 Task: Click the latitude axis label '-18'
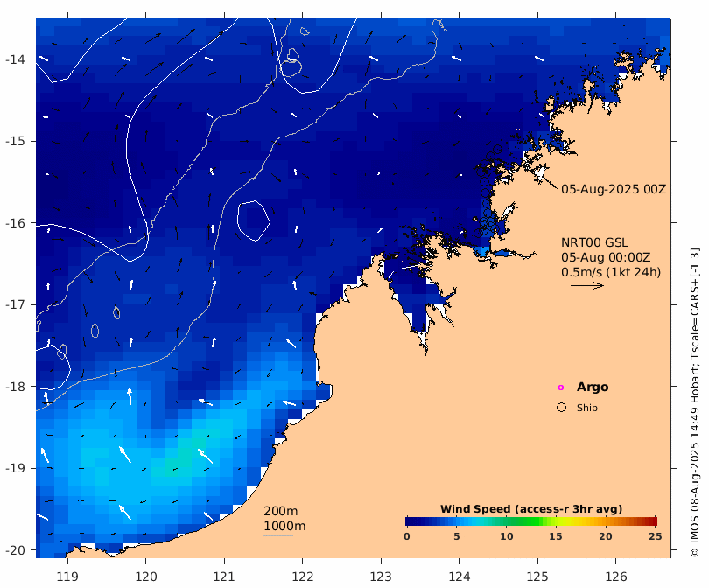[16, 387]
